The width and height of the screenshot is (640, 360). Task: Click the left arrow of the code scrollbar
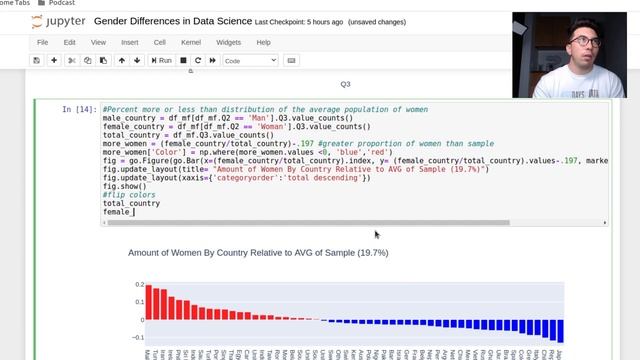pos(104,222)
